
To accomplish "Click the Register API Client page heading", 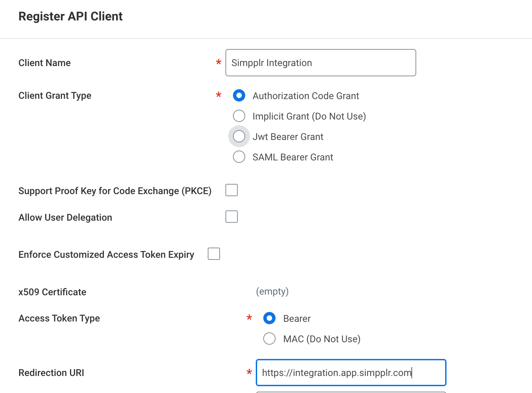I will (71, 16).
